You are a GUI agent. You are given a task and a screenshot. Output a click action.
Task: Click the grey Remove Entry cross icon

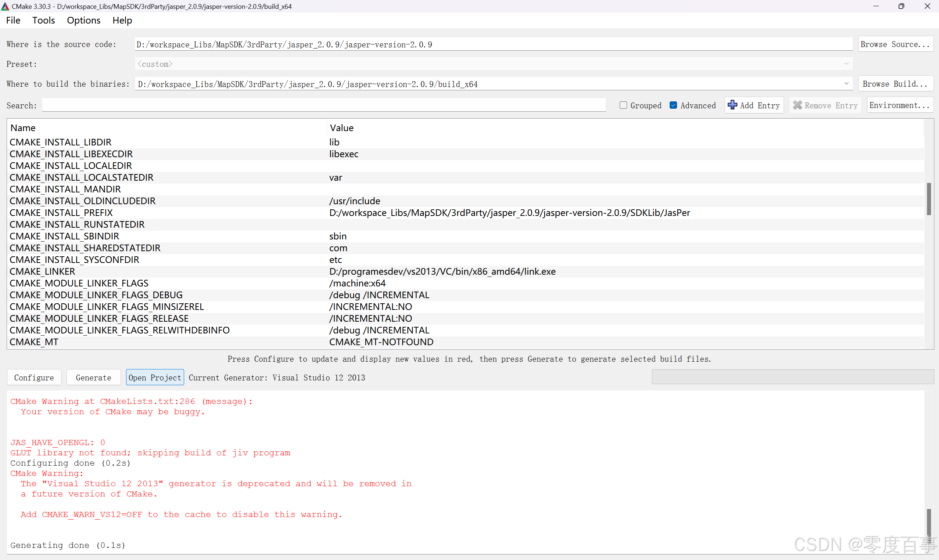[x=798, y=105]
